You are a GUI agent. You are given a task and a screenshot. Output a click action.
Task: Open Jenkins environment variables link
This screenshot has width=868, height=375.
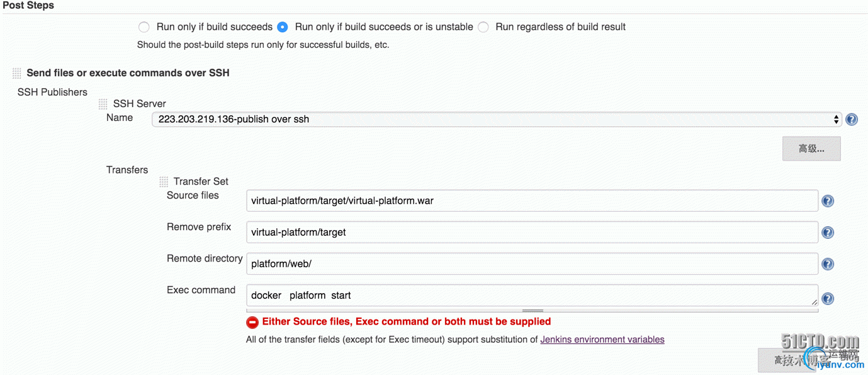point(602,339)
